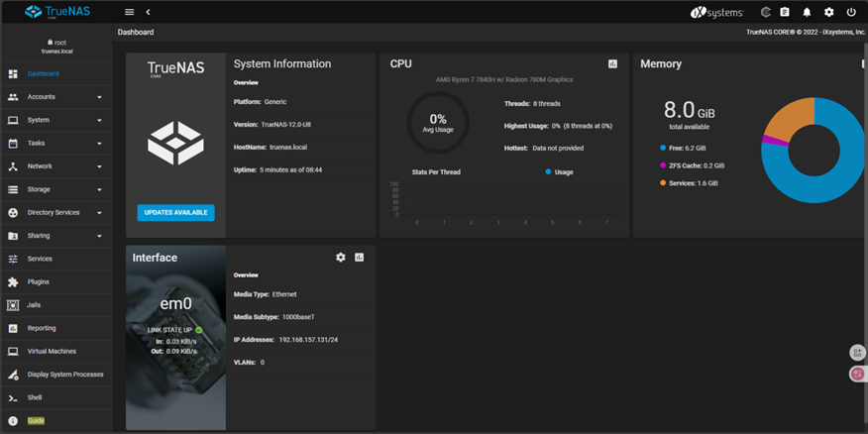Open Interface card reports chart icon
The width and height of the screenshot is (868, 434).
click(359, 258)
